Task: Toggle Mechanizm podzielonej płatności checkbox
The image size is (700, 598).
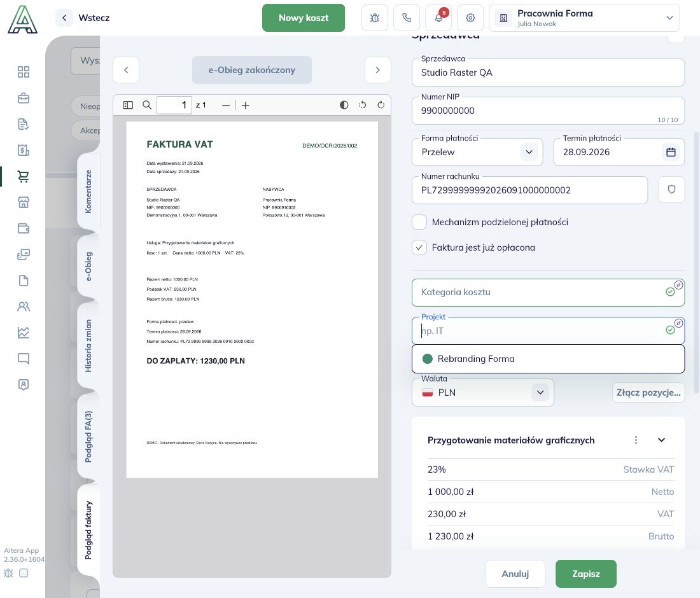Action: click(419, 222)
